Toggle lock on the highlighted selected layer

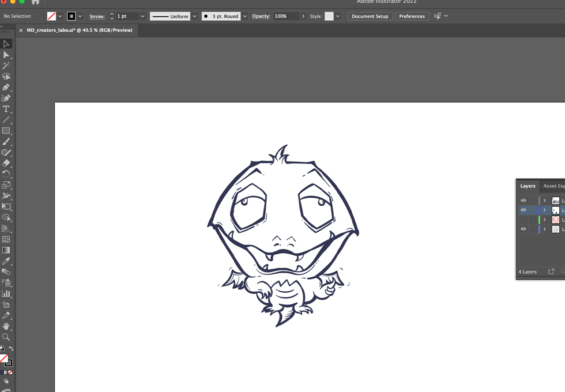(x=533, y=210)
